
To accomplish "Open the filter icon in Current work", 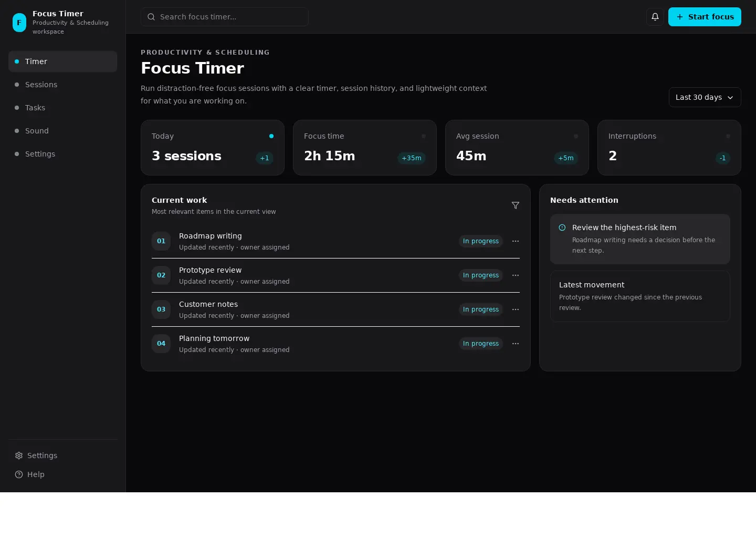I will (x=516, y=205).
